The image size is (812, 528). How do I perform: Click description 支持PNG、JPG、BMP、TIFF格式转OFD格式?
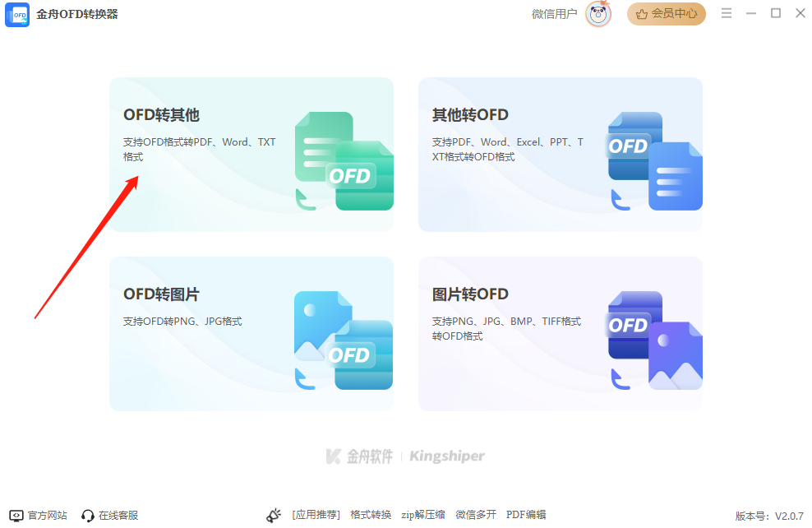coord(506,328)
